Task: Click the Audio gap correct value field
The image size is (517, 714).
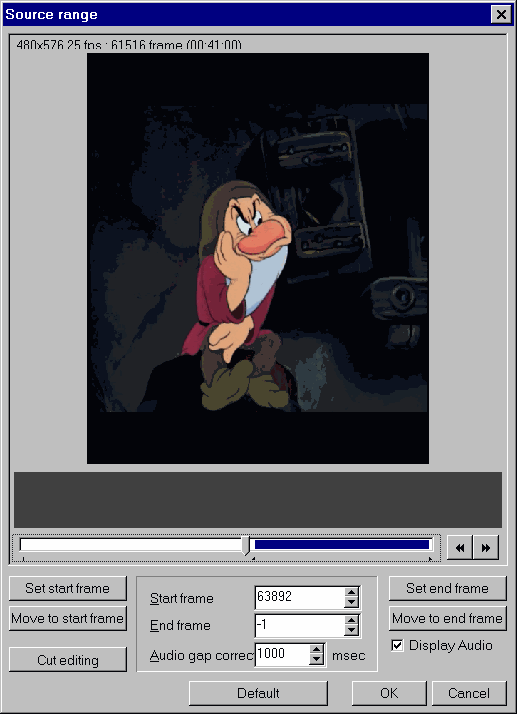Action: pos(282,655)
